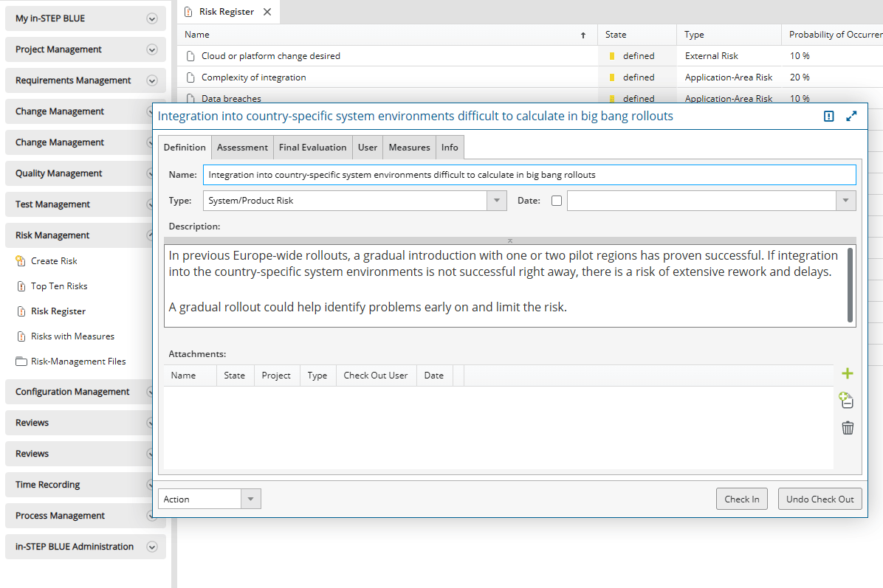Click the green plus add attachment icon
The height and width of the screenshot is (588, 883).
tap(848, 374)
